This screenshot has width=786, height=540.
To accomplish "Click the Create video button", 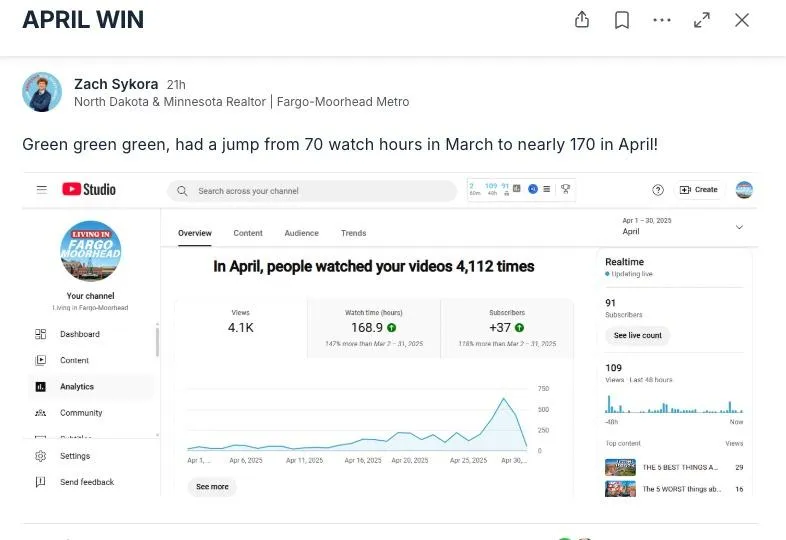I will coord(699,190).
